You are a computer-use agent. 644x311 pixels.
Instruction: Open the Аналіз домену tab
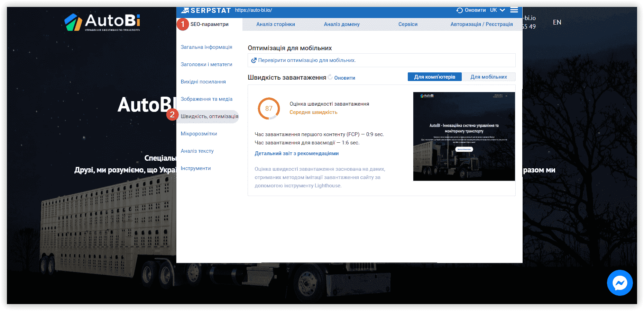(342, 24)
